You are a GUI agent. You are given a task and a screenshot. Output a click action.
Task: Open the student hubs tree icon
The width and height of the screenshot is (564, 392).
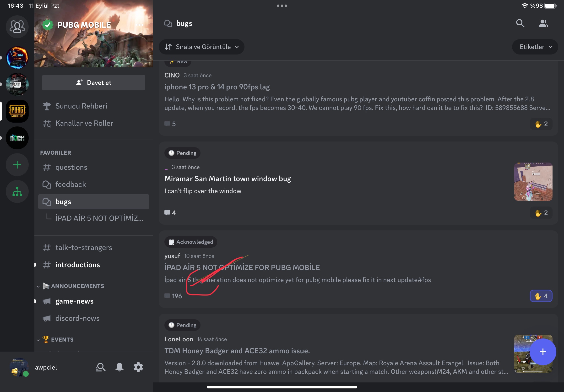point(17,191)
